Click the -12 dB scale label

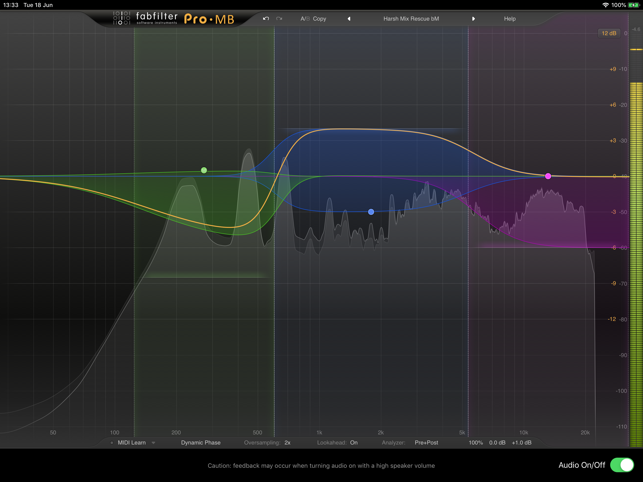click(611, 319)
